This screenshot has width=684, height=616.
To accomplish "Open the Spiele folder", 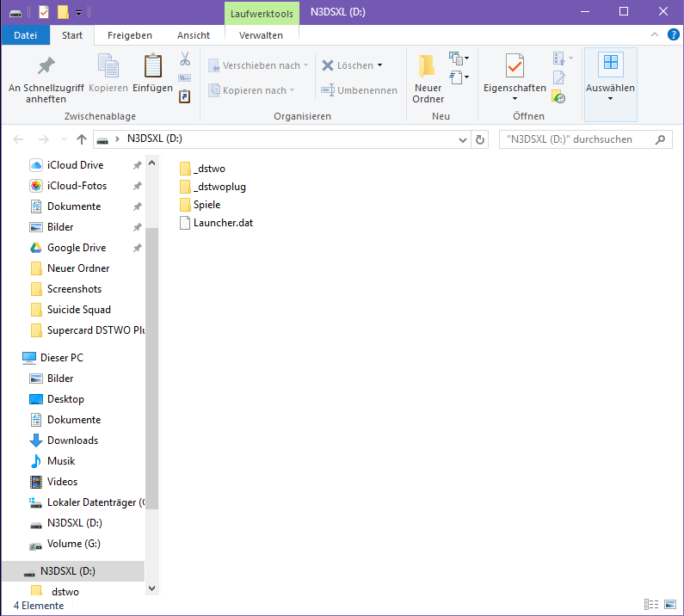I will 200,205.
